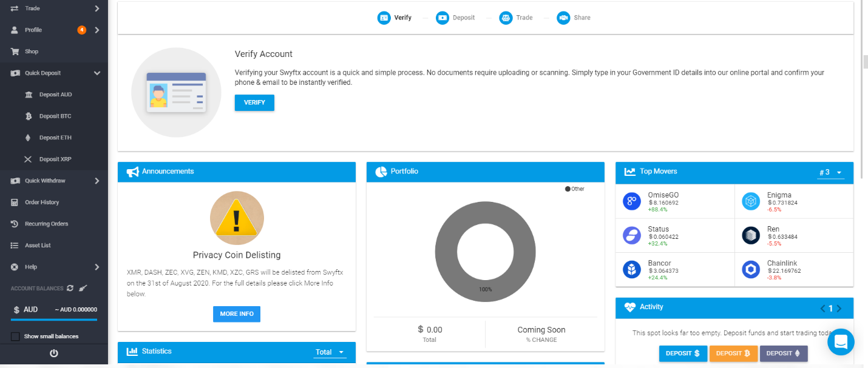Open Recurring Orders from sidebar
This screenshot has height=368, width=868.
47,224
